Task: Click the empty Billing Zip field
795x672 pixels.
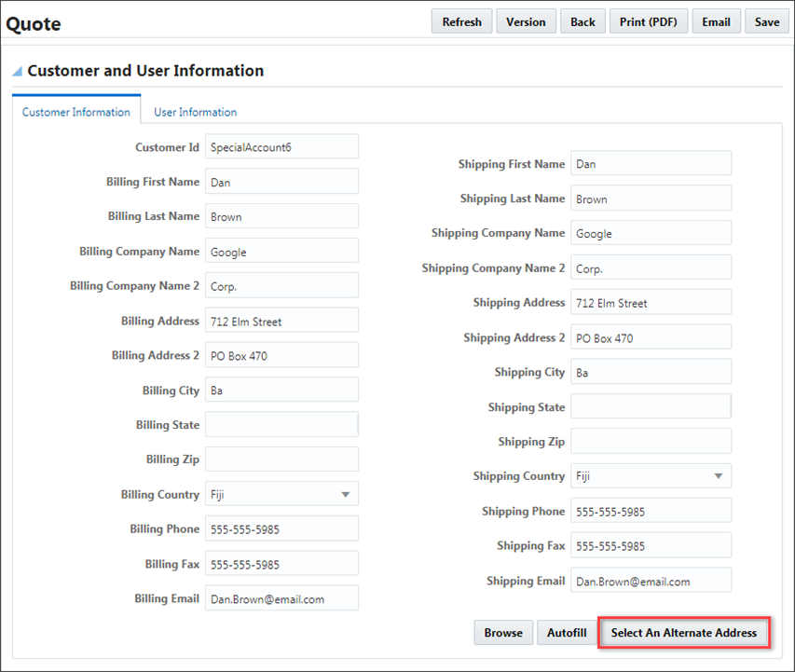Action: click(x=281, y=459)
